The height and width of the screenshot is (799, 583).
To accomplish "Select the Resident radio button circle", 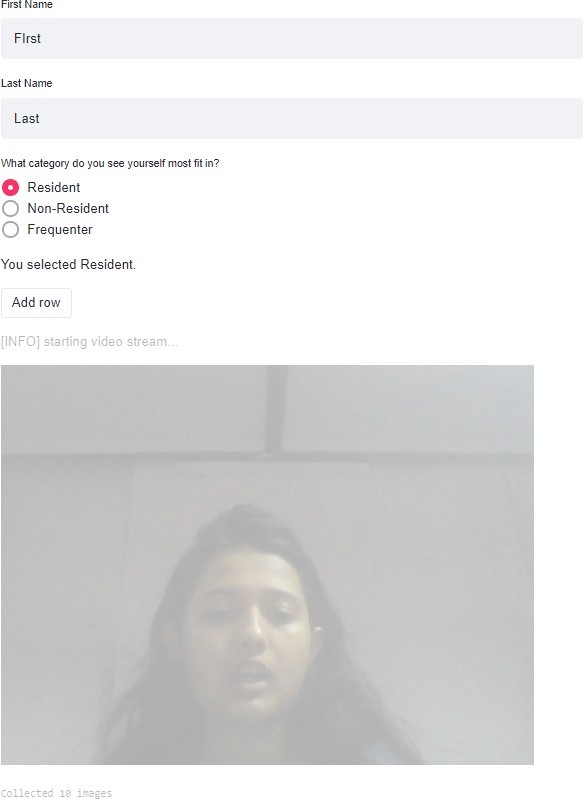I will click(10, 188).
